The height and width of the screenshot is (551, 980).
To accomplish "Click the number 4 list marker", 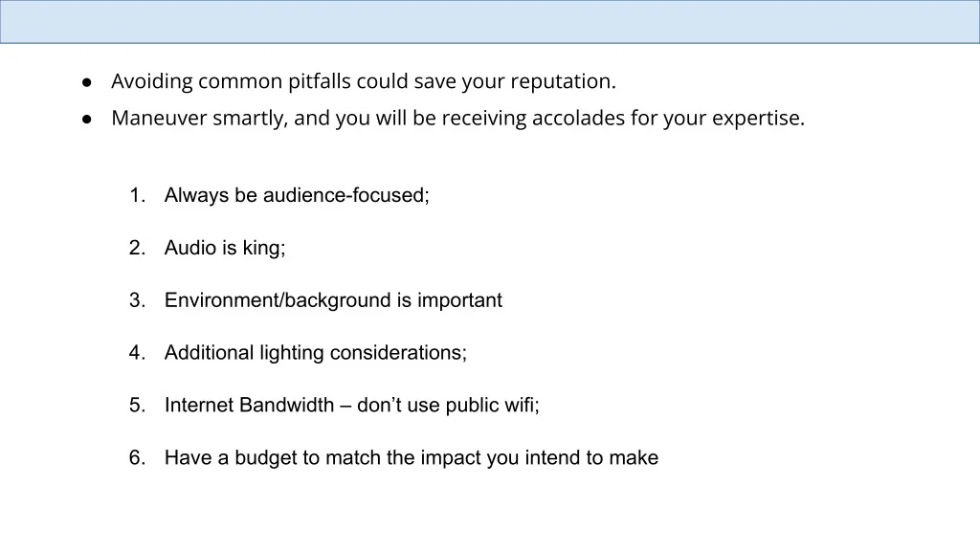I will point(136,353).
